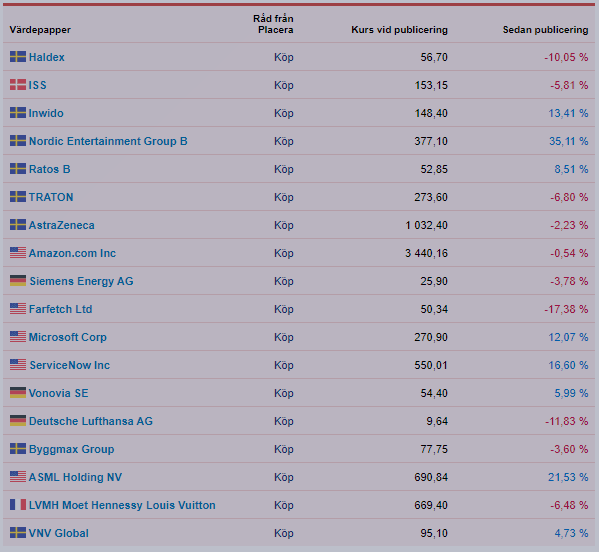This screenshot has height=552, width=599.
Task: Select the price 153,15 for ISS
Action: [x=431, y=85]
